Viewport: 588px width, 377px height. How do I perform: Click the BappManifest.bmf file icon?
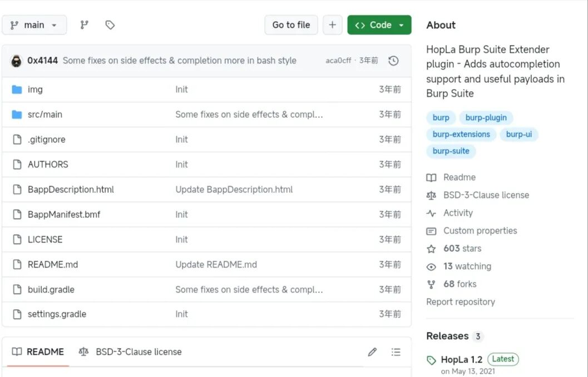click(17, 215)
